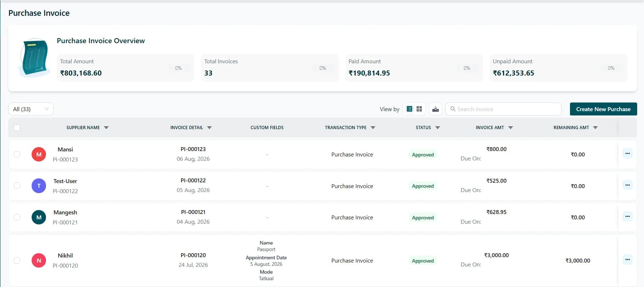The image size is (644, 287).
Task: Click Mansi's red avatar icon
Action: (x=39, y=154)
